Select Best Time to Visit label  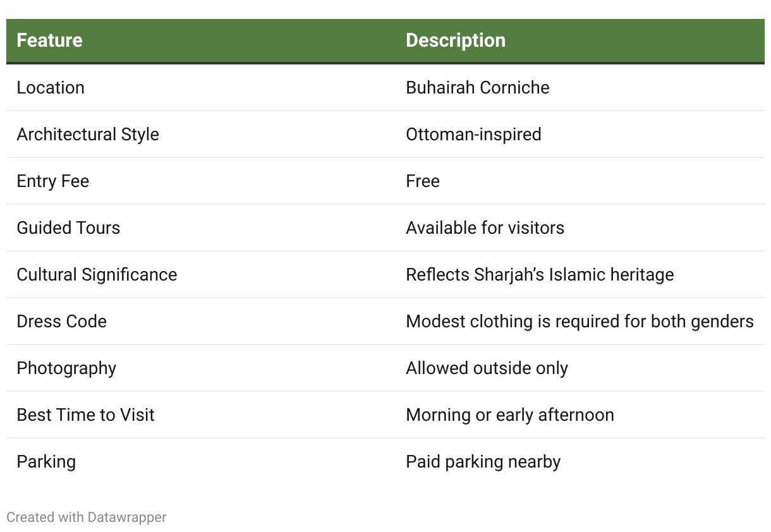coord(85,415)
